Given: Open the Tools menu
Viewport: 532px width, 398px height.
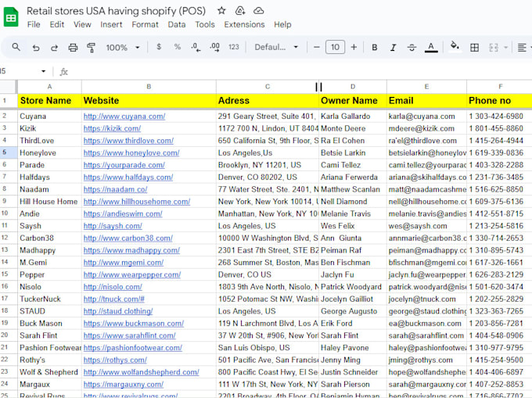Looking at the screenshot, I should click(205, 24).
